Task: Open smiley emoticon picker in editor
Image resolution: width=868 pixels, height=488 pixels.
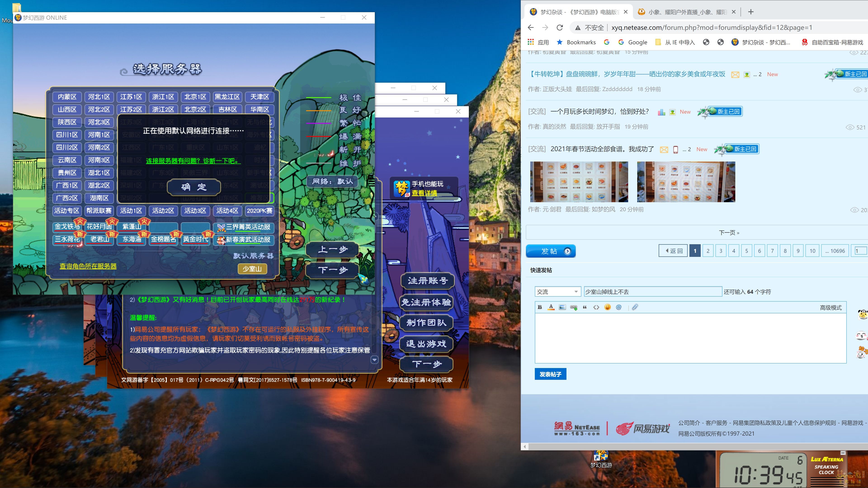Action: tap(608, 307)
